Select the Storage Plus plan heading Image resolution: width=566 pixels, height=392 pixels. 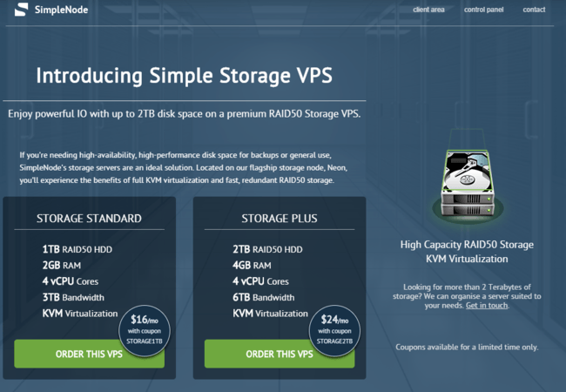tap(280, 219)
